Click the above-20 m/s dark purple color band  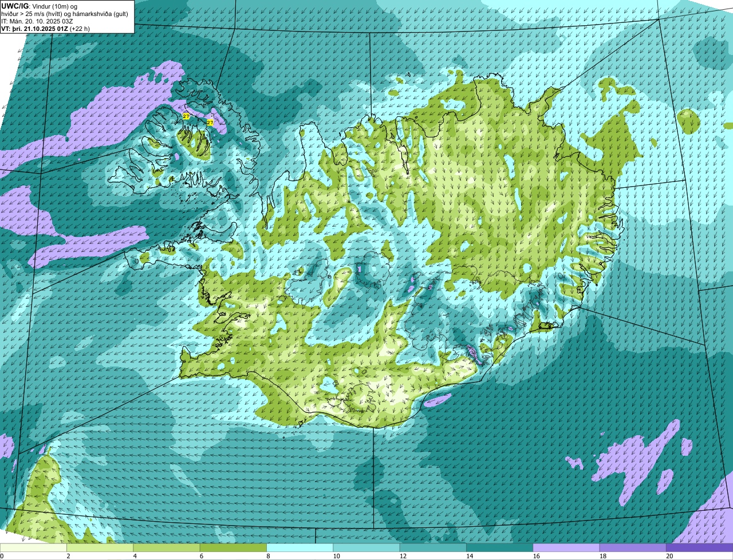[x=700, y=548]
